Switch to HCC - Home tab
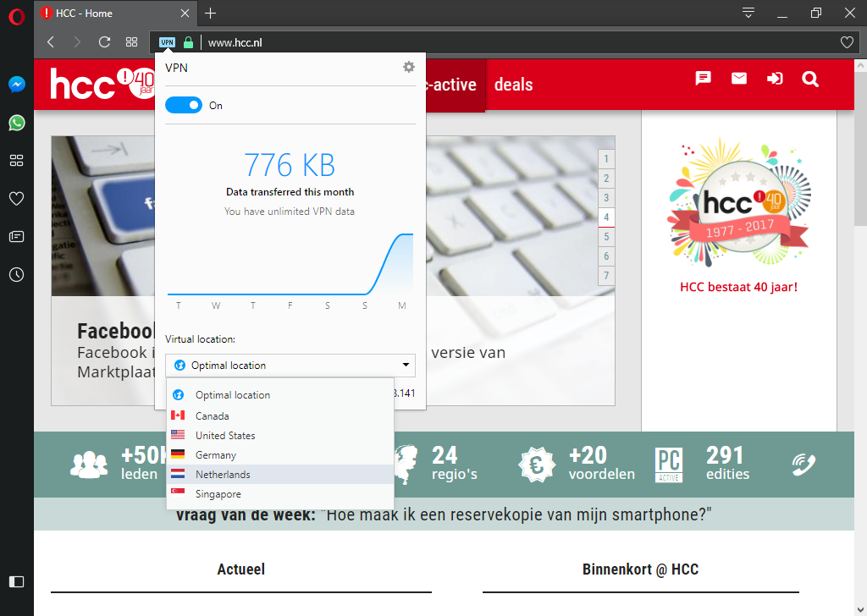 (116, 14)
